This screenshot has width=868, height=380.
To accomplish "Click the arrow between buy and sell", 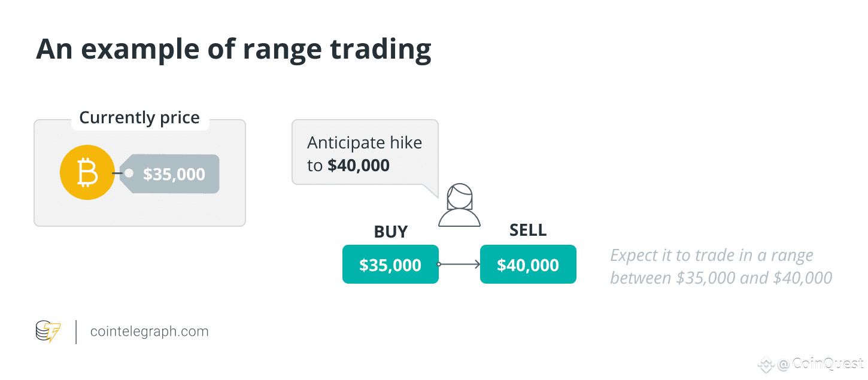I will (x=459, y=264).
